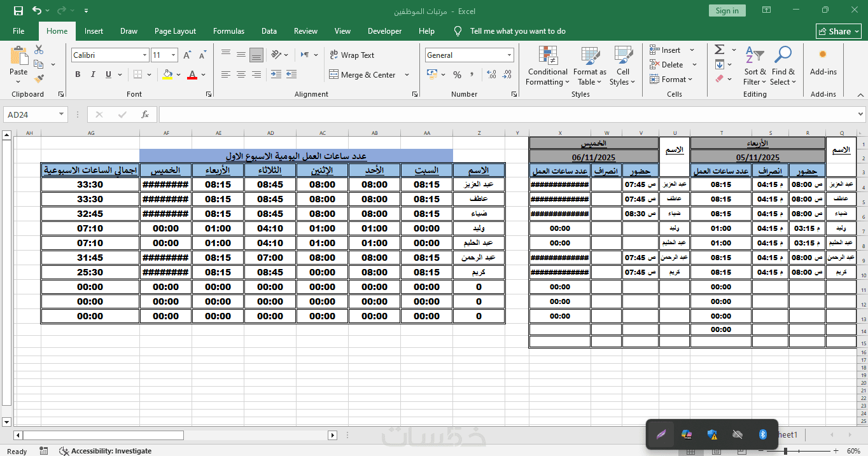Undo the last action
This screenshot has height=456, width=868.
[x=37, y=10]
